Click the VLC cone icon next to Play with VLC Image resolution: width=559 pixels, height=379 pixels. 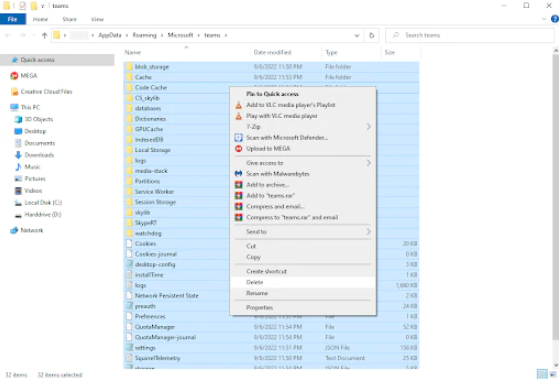pyautogui.click(x=239, y=116)
